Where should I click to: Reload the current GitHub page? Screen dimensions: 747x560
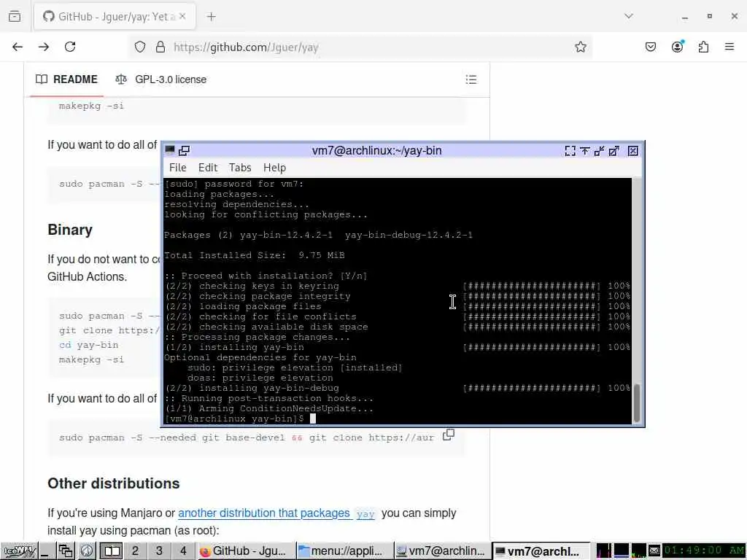(x=70, y=47)
